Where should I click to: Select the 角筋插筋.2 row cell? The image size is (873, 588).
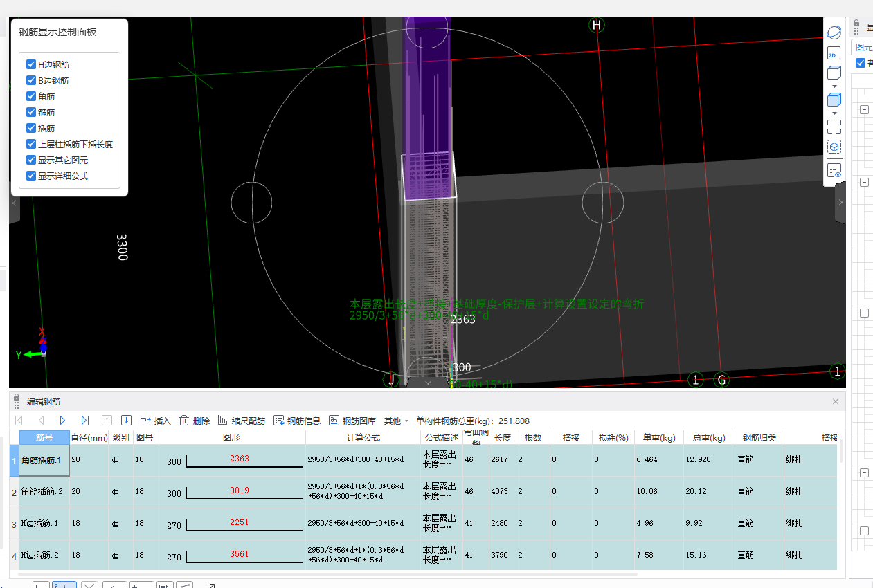coord(43,492)
